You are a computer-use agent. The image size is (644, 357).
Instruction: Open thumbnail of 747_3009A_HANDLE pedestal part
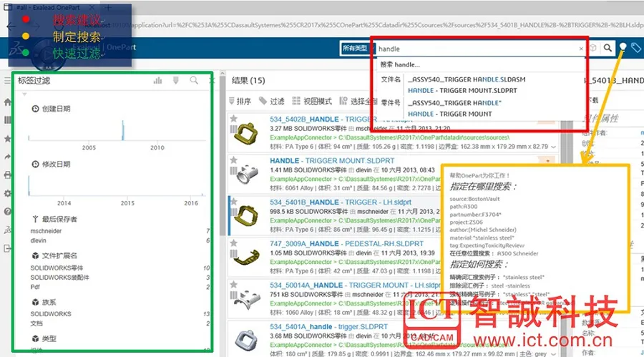click(246, 257)
